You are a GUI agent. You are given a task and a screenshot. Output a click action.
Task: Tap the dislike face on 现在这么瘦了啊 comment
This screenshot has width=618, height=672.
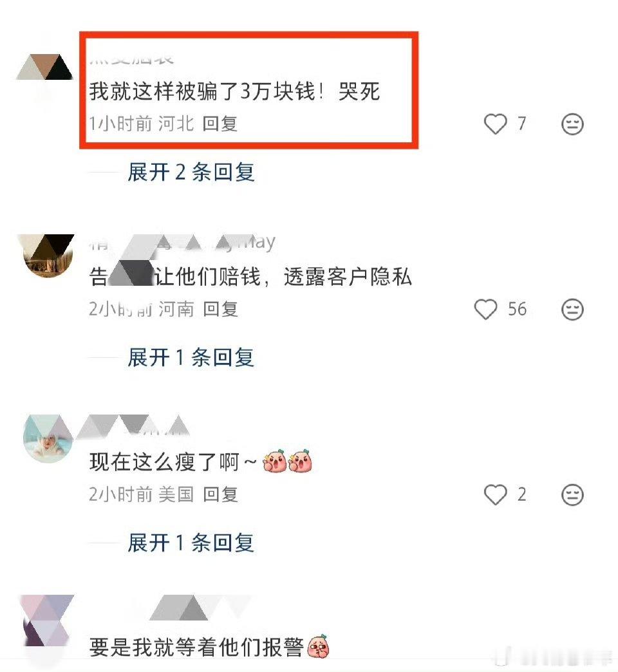(x=572, y=494)
